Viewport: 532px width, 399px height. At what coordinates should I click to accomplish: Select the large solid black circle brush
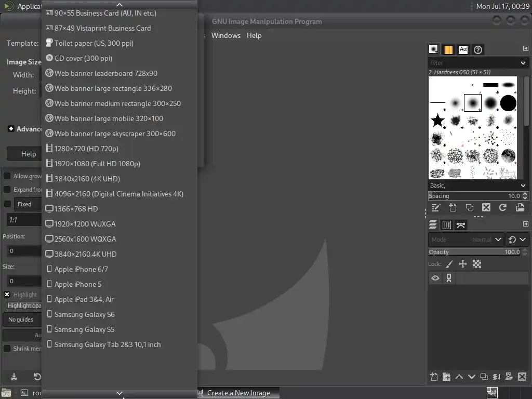[508, 103]
